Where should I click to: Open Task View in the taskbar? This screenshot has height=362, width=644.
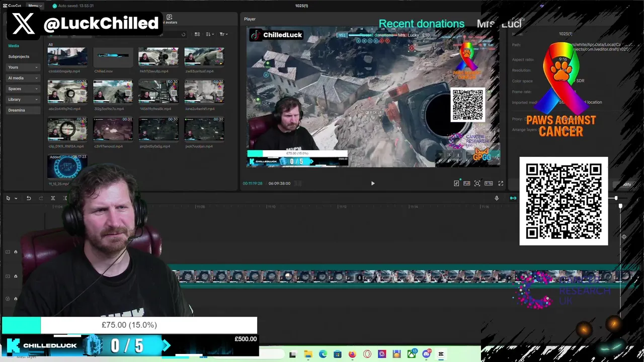point(293,354)
